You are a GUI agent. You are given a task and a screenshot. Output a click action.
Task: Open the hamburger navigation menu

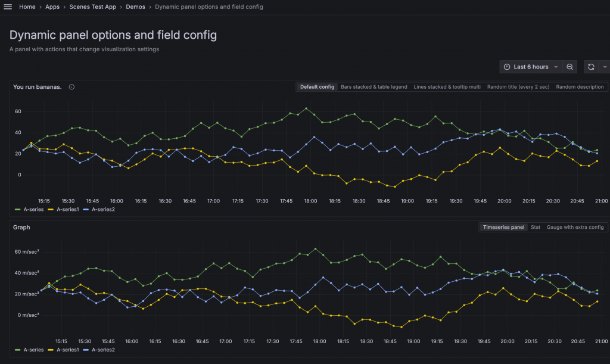coord(8,7)
